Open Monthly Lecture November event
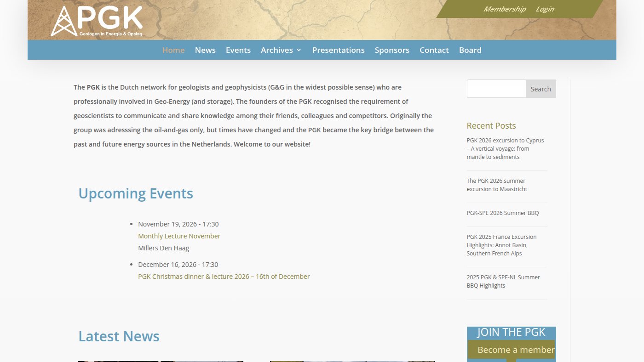 (179, 236)
